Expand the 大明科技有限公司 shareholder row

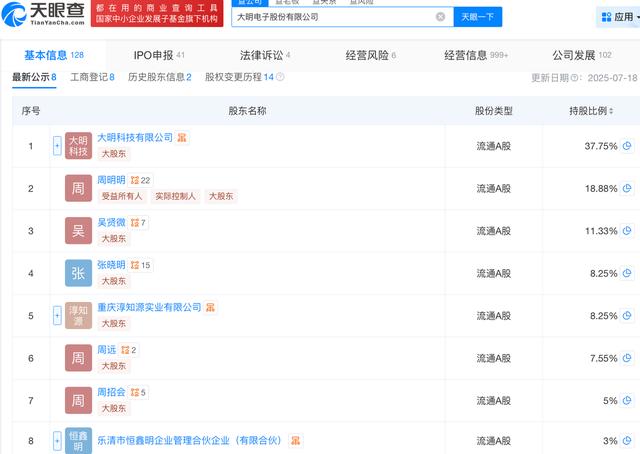coord(57,146)
